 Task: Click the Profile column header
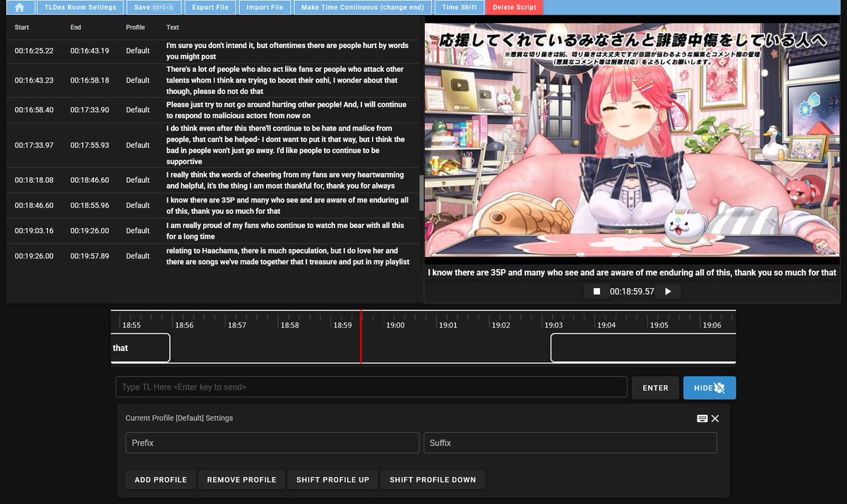tap(136, 28)
